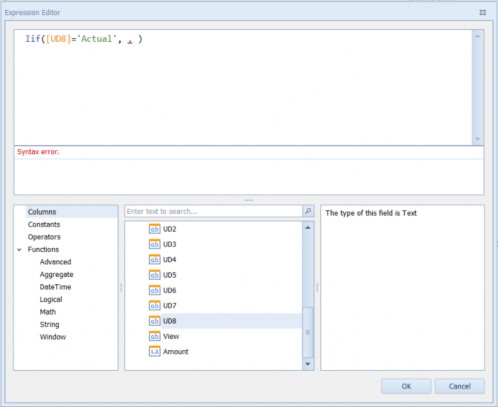
Task: Click the text field icon beside UD8
Action: [154, 321]
